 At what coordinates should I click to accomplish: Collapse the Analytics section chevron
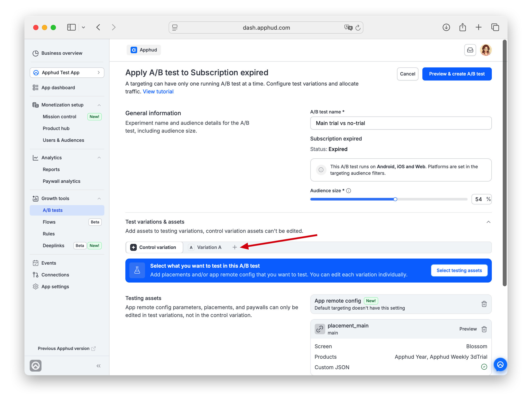99,158
